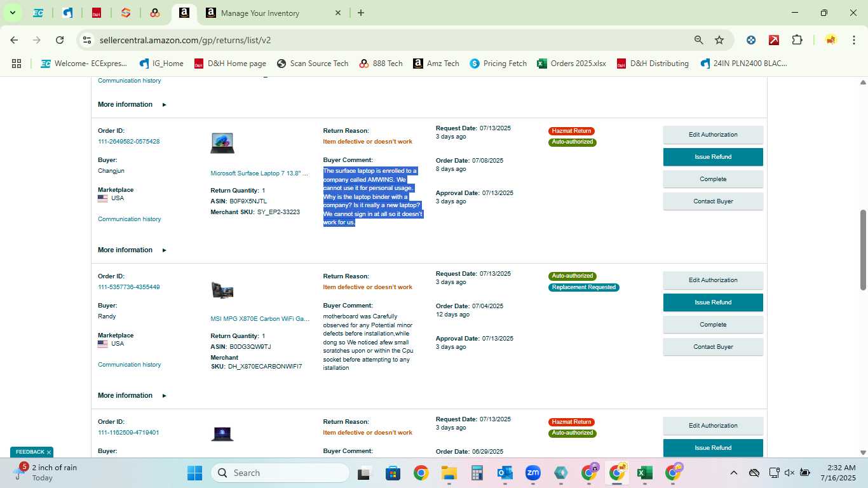Open the Welcome- ECExpress bookmark

84,64
